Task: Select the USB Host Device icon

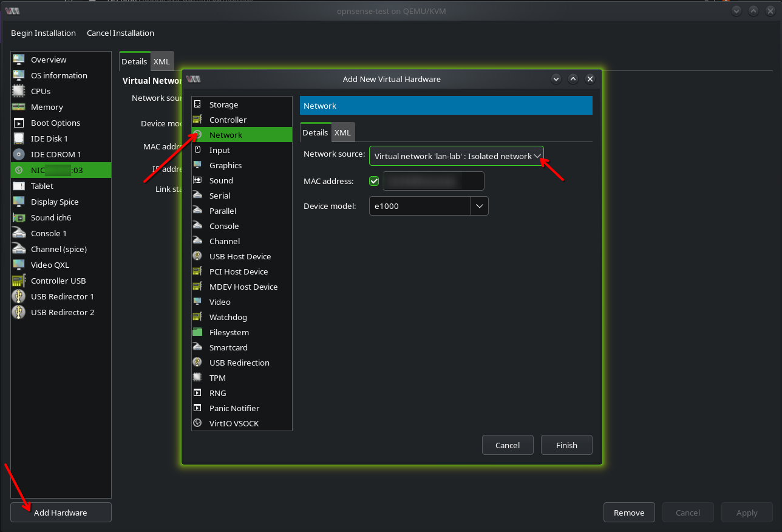Action: (x=197, y=256)
